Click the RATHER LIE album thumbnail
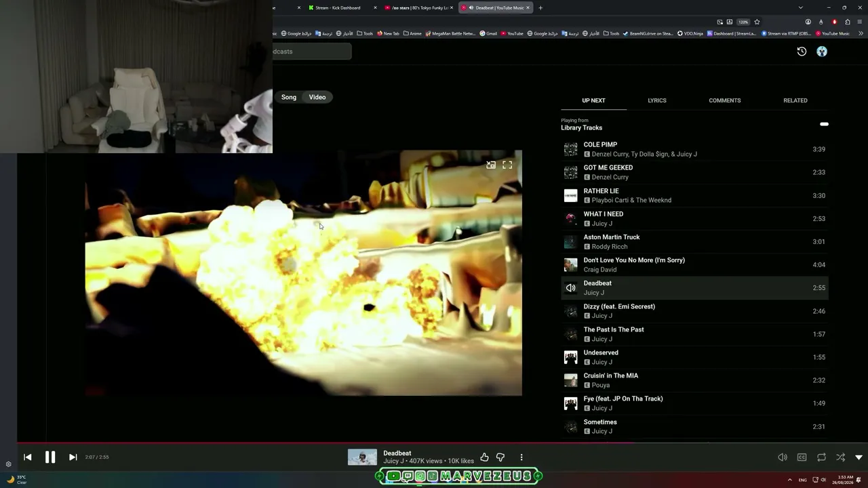 click(x=571, y=195)
